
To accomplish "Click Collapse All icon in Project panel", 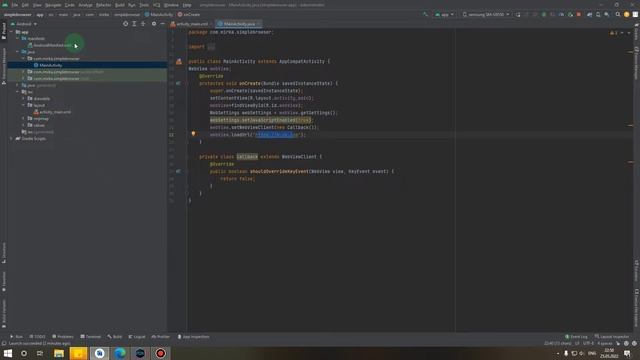I will pos(143,24).
